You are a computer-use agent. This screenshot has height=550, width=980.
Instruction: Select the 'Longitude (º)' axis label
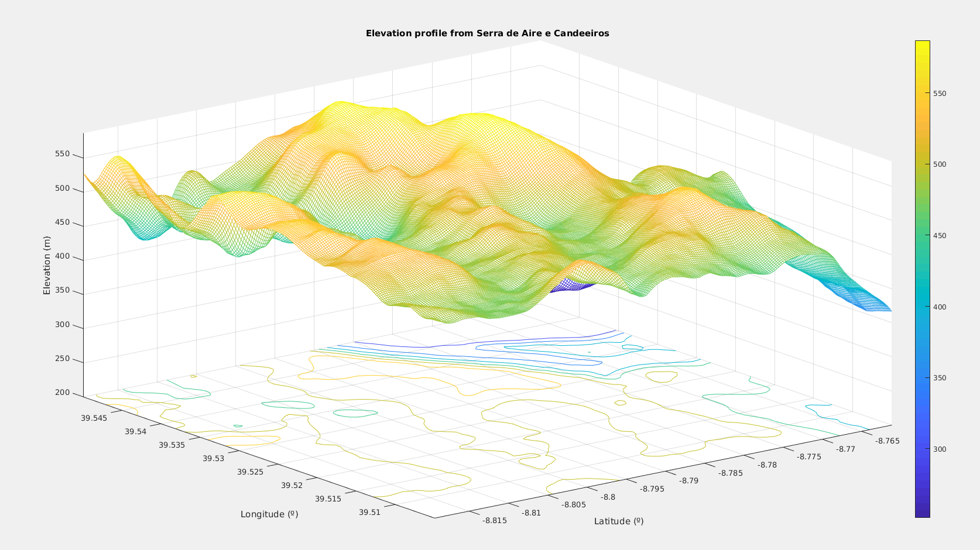(x=269, y=514)
